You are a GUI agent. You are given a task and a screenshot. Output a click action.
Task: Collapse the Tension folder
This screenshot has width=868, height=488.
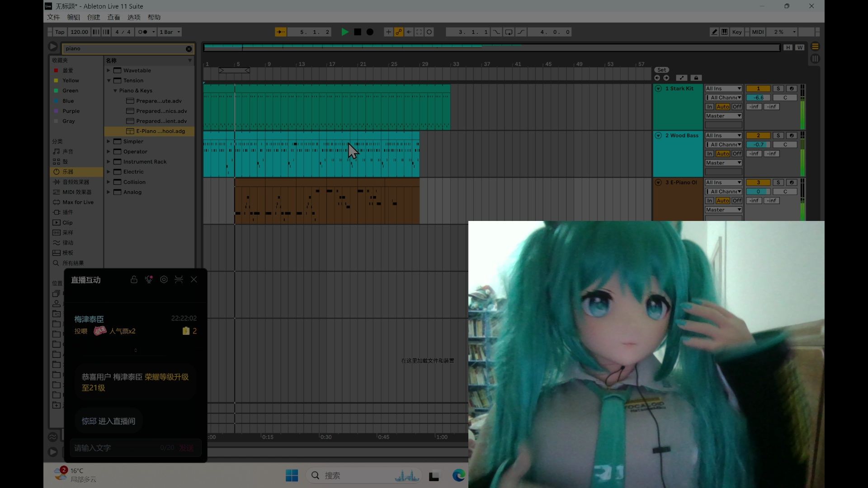[108, 81]
